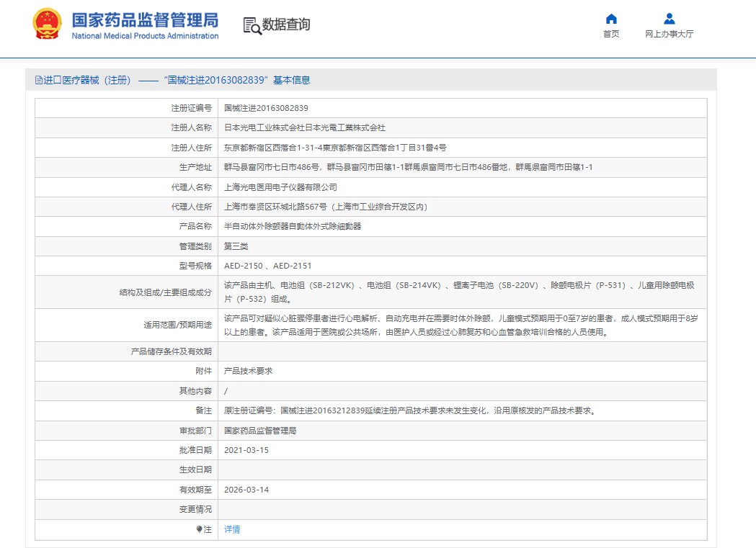Click the document icon before 进口医疗器械
Viewport: 756px width, 548px height.
pos(39,80)
